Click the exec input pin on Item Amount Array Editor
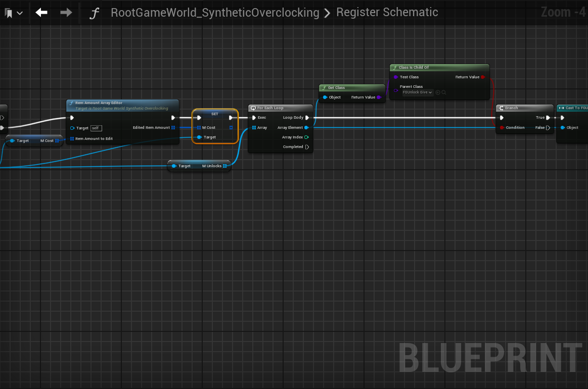This screenshot has height=389, width=588. click(72, 118)
